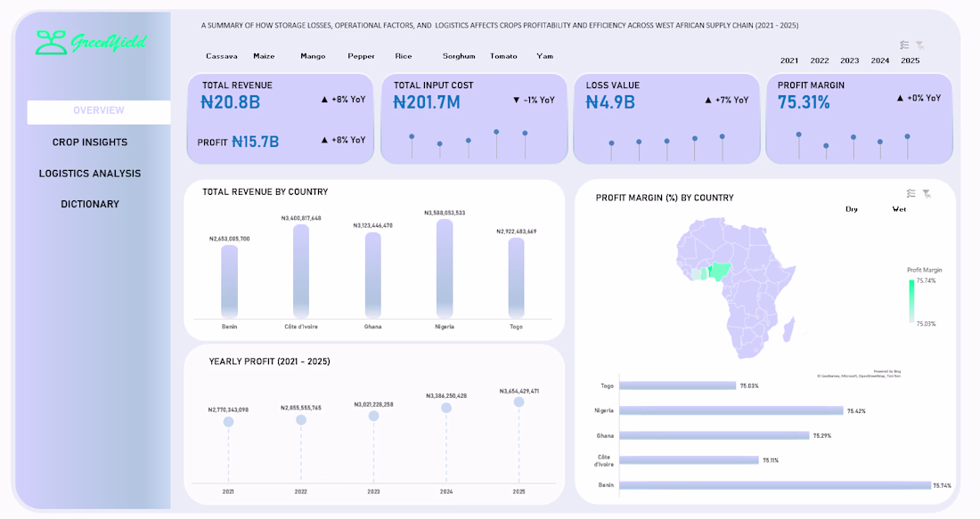
Task: Click the Ghana profit margin bar
Action: pos(715,435)
